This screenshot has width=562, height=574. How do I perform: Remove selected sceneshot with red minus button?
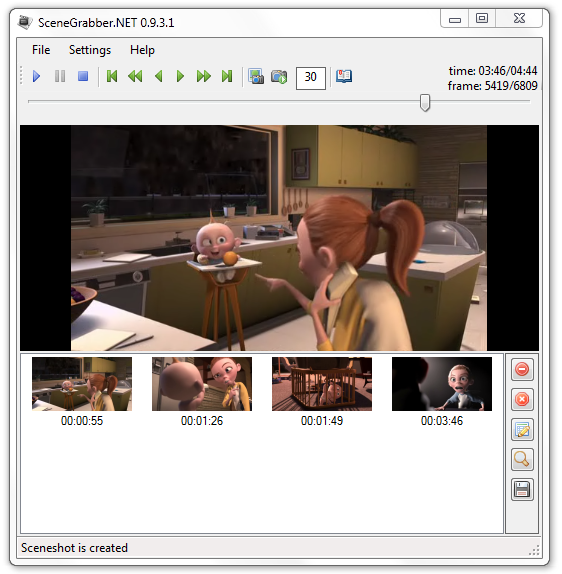tap(522, 369)
